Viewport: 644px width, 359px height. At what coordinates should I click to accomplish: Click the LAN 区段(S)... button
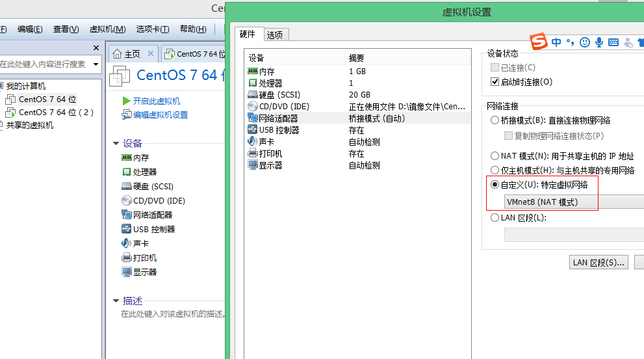click(599, 262)
